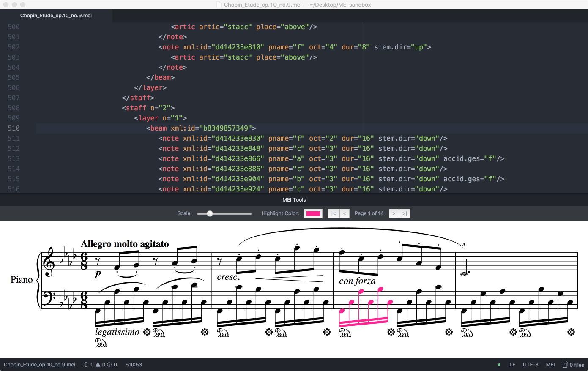This screenshot has height=371, width=588.
Task: Click the 'con forza' expression text
Action: [x=357, y=281]
